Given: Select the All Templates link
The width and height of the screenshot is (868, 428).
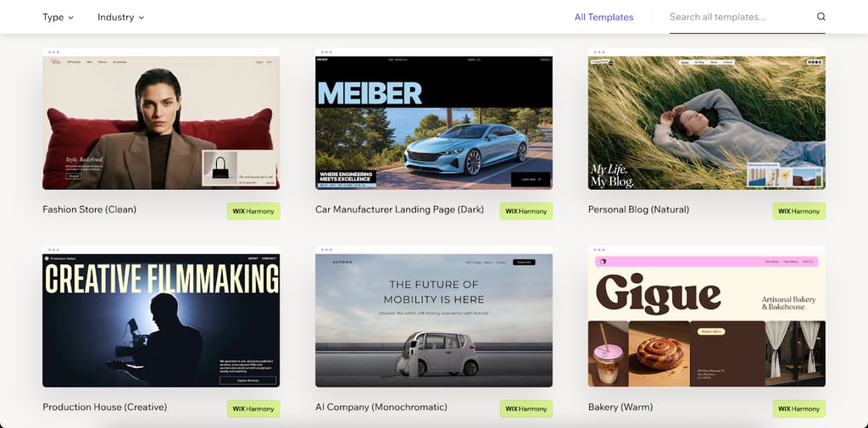Looking at the screenshot, I should [604, 17].
